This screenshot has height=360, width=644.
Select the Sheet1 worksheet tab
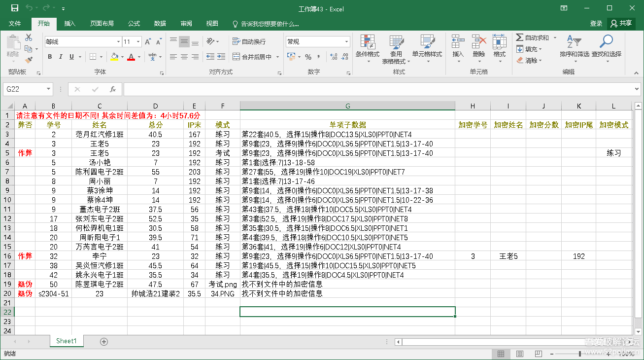tap(67, 341)
